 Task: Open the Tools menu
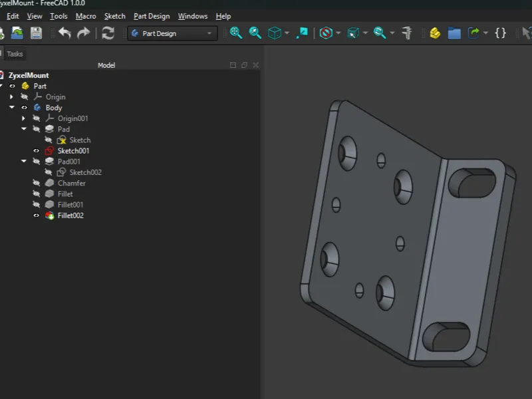click(59, 16)
